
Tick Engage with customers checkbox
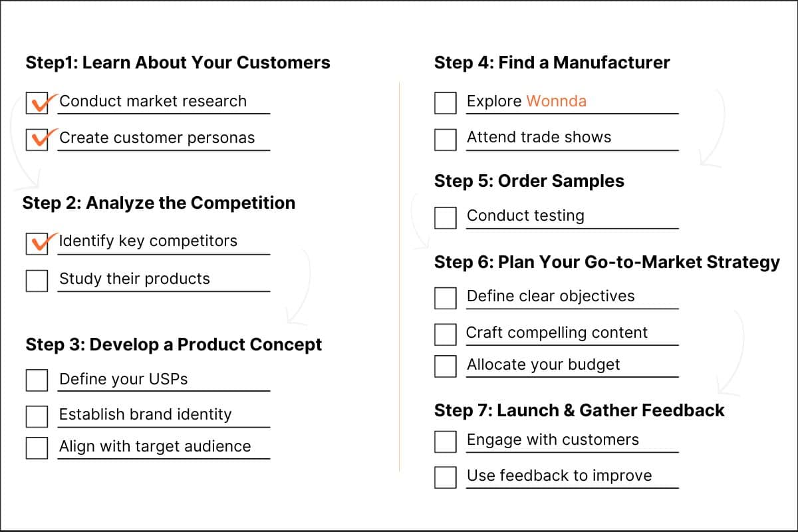tap(446, 442)
